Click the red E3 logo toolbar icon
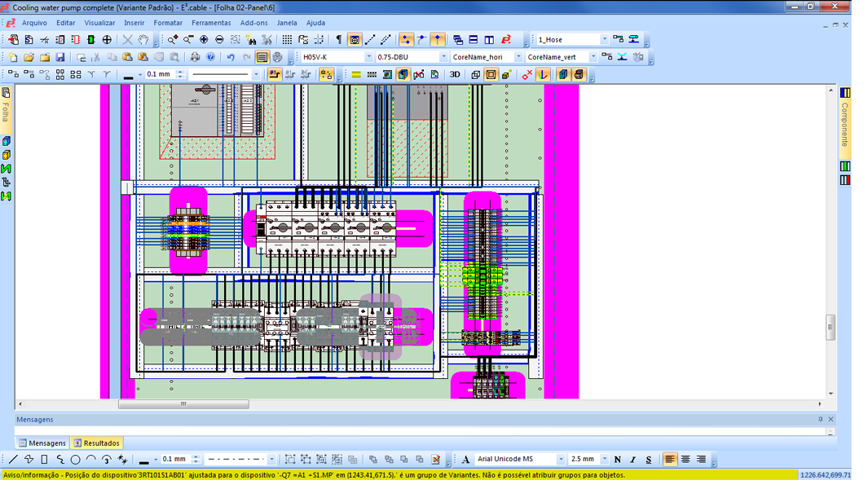 click(506, 39)
